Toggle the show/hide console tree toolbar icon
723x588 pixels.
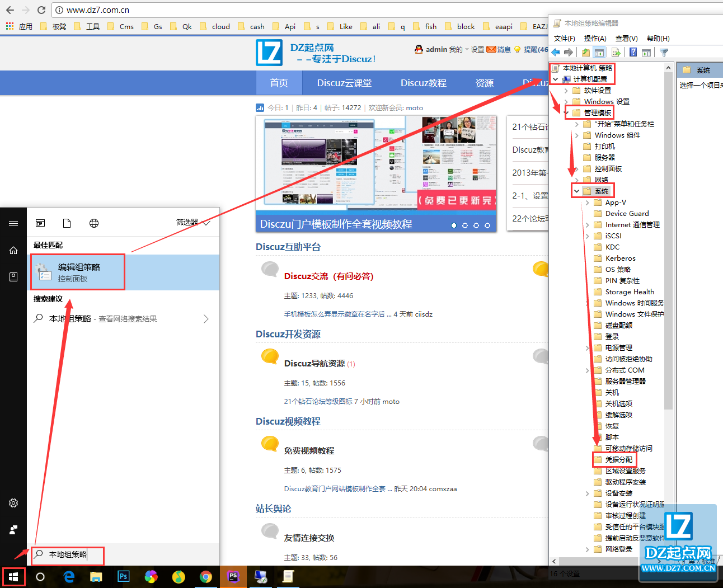pos(599,52)
